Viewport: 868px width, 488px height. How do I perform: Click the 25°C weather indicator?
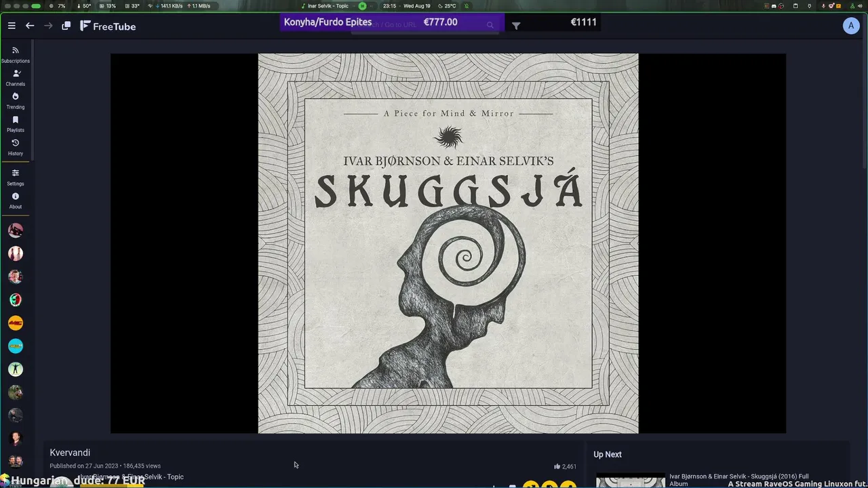pos(446,6)
